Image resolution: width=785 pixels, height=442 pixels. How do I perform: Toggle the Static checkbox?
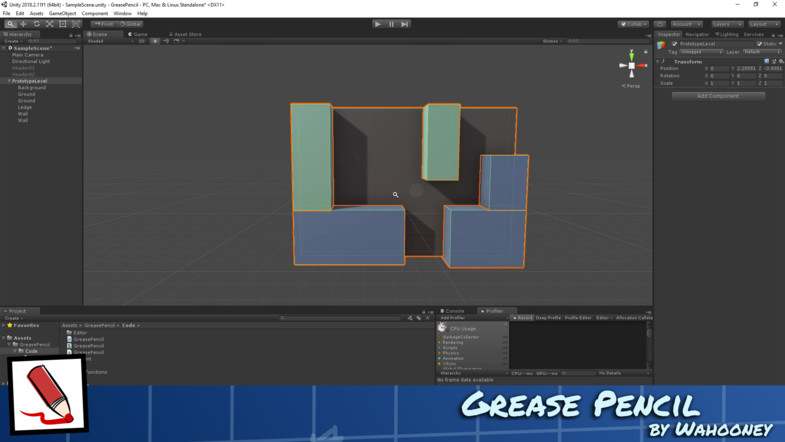pyautogui.click(x=759, y=44)
